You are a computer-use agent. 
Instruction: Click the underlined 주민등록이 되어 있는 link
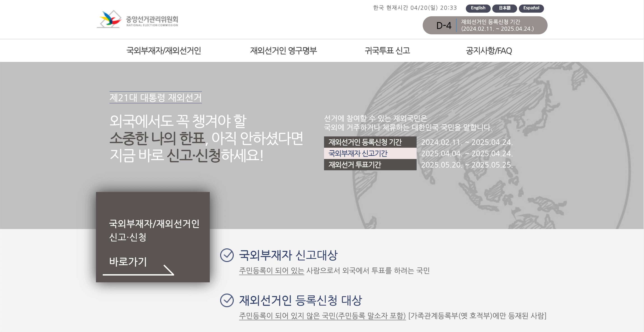[271, 271]
